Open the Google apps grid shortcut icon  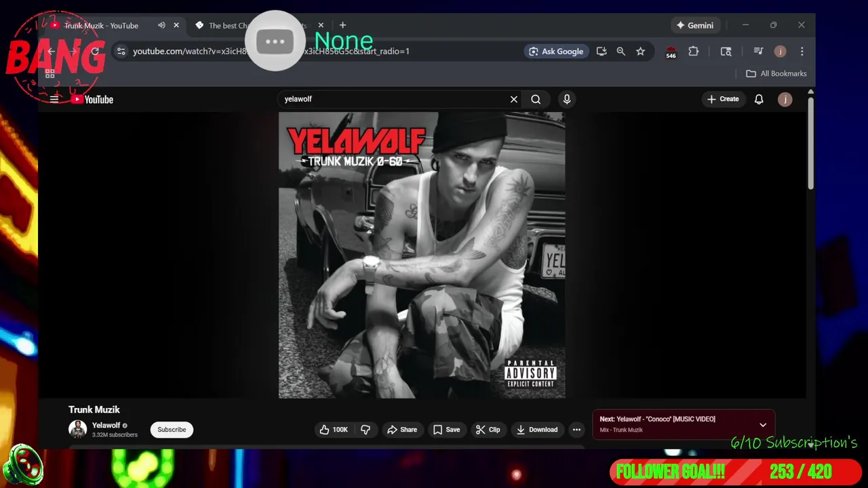(x=50, y=74)
